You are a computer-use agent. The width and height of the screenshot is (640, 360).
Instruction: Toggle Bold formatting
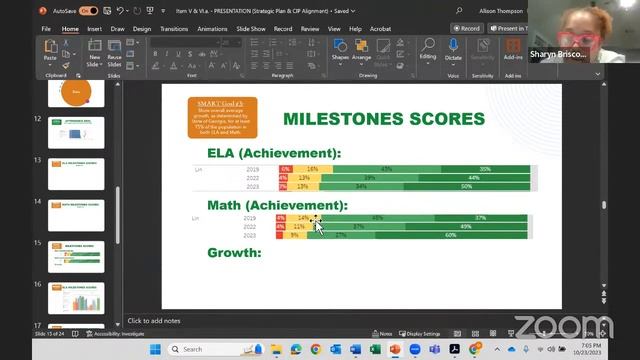[x=155, y=54]
